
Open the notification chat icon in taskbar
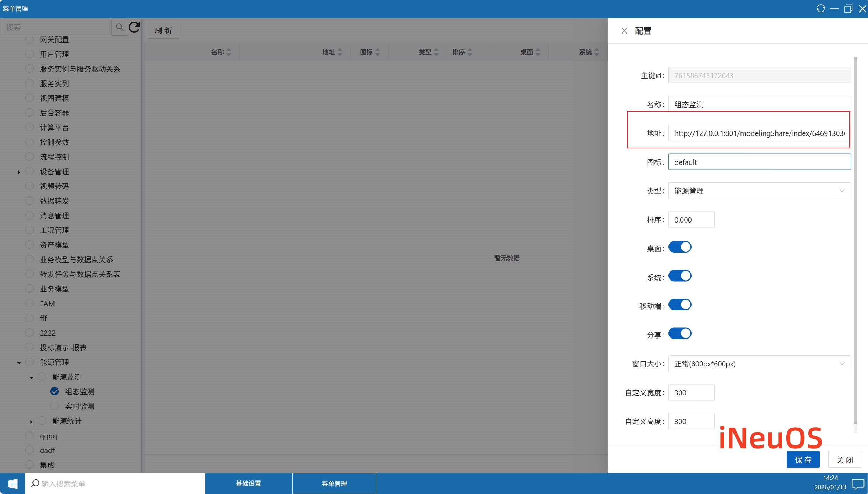coord(858,484)
